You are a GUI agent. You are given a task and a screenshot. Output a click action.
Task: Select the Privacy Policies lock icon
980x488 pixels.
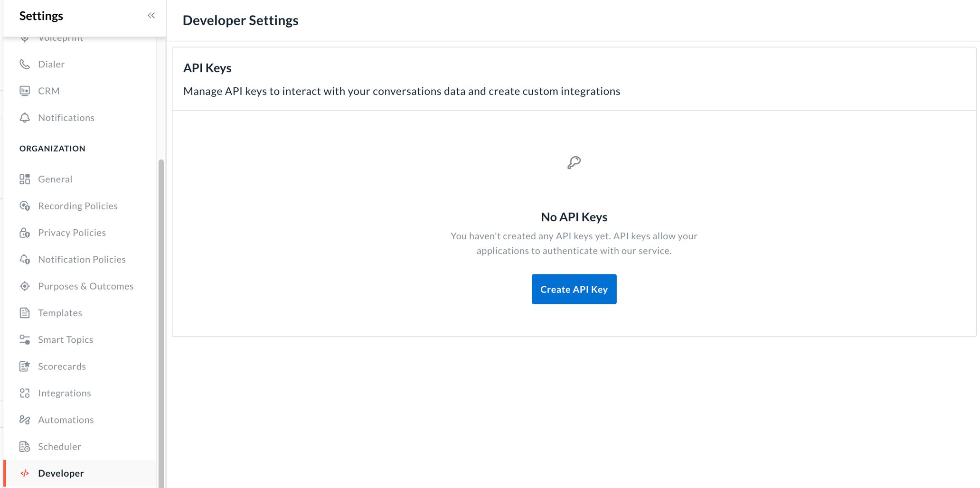click(25, 232)
